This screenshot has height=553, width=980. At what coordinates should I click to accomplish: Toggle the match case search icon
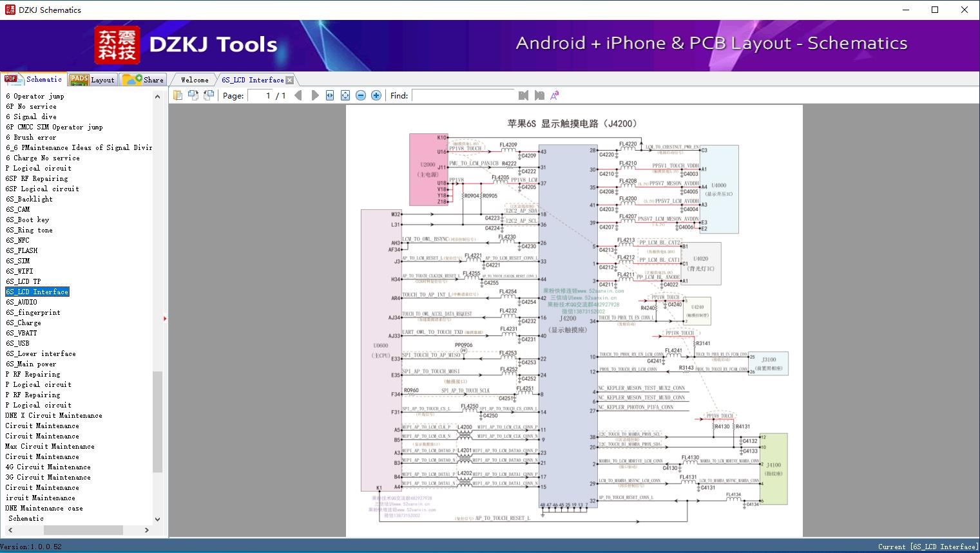tap(554, 95)
